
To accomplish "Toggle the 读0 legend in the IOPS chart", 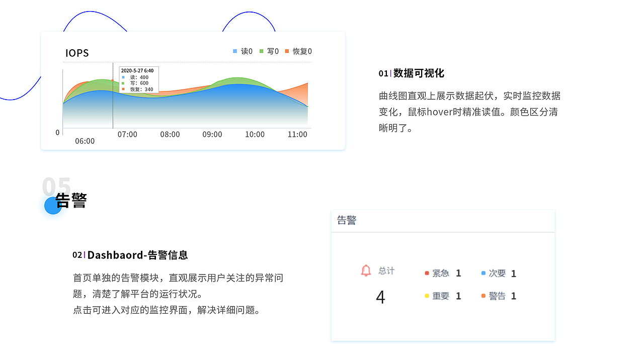I will (x=241, y=51).
